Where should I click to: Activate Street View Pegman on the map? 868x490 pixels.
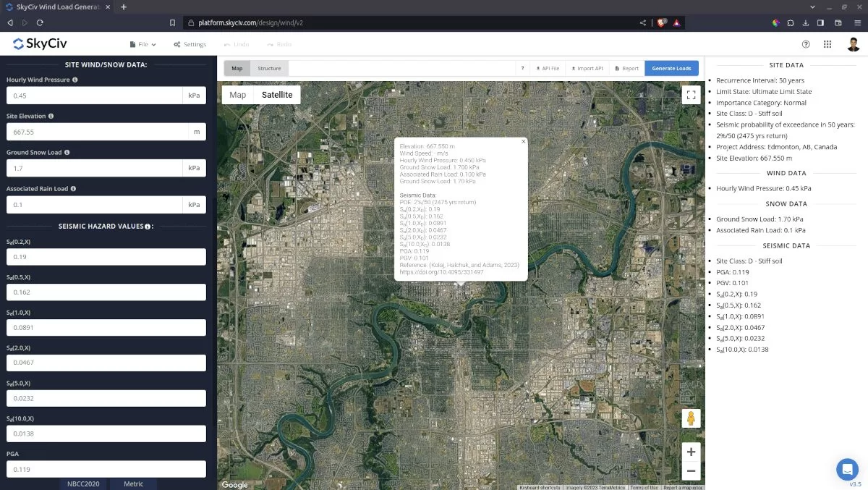click(691, 418)
